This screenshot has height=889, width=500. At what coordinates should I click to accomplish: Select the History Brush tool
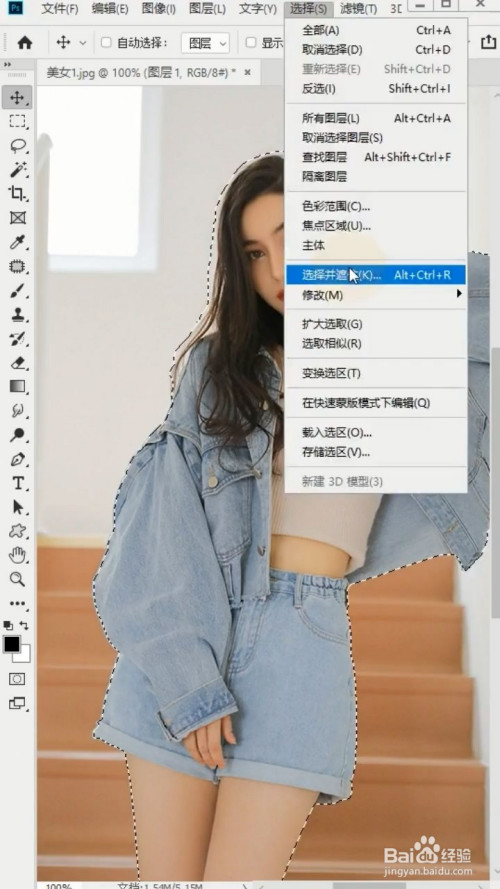tap(17, 339)
